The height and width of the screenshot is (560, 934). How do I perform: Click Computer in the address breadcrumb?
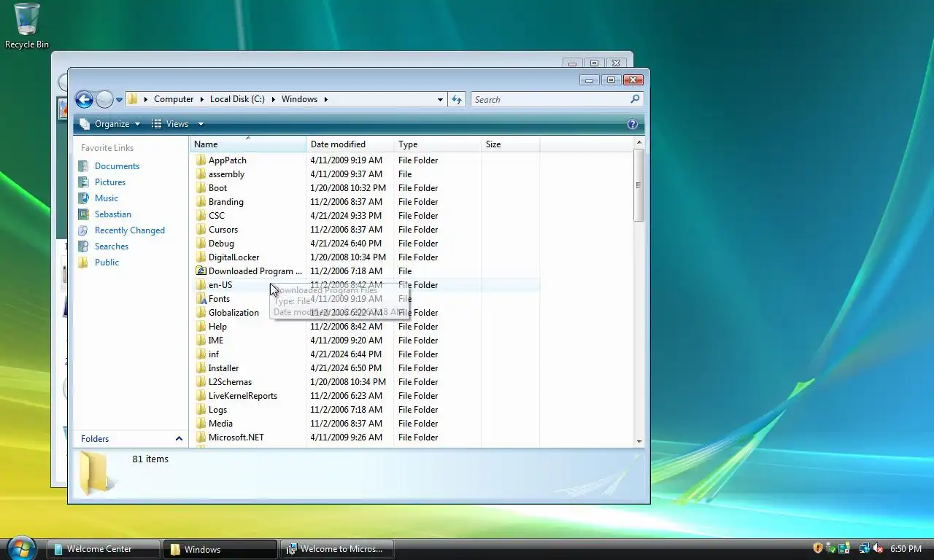174,99
